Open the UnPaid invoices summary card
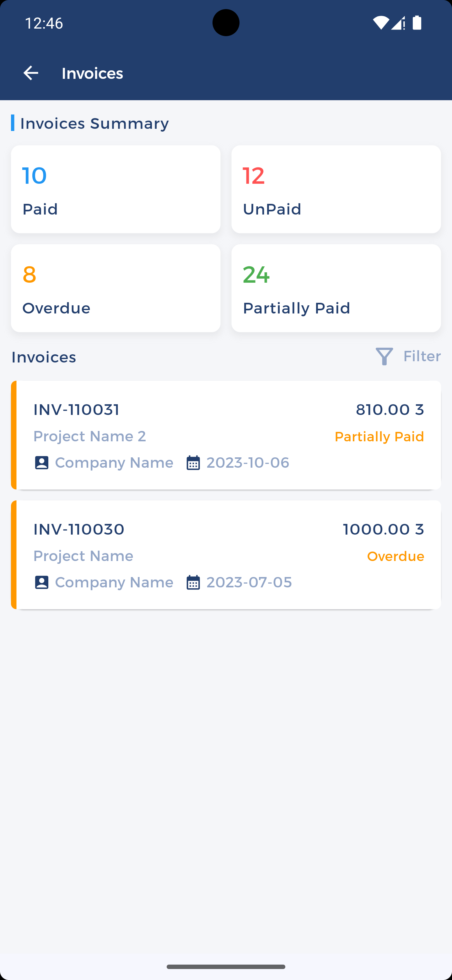Viewport: 452px width, 980px height. [336, 189]
